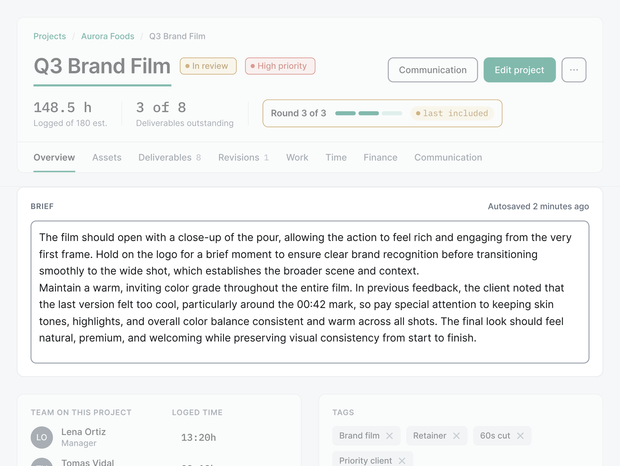
Task: Click the Edit project button
Action: (520, 70)
